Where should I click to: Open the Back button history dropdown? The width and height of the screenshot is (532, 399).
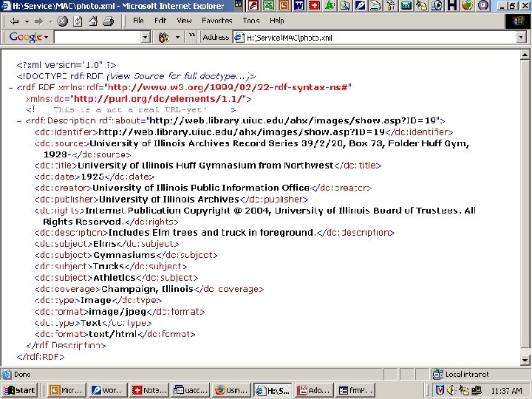click(x=27, y=21)
